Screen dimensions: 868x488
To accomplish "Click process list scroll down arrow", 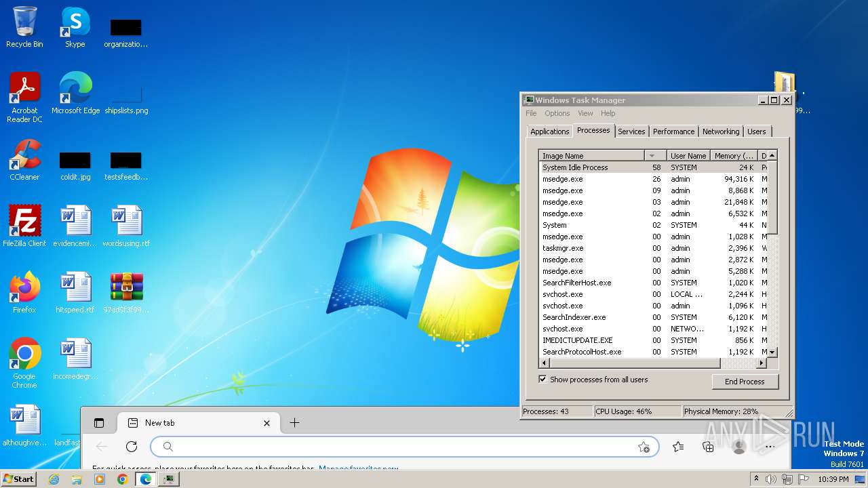I will (x=772, y=352).
